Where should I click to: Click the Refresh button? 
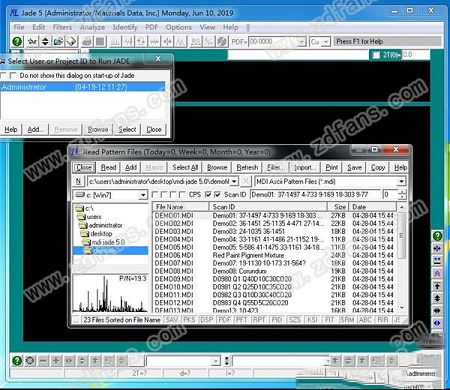247,167
